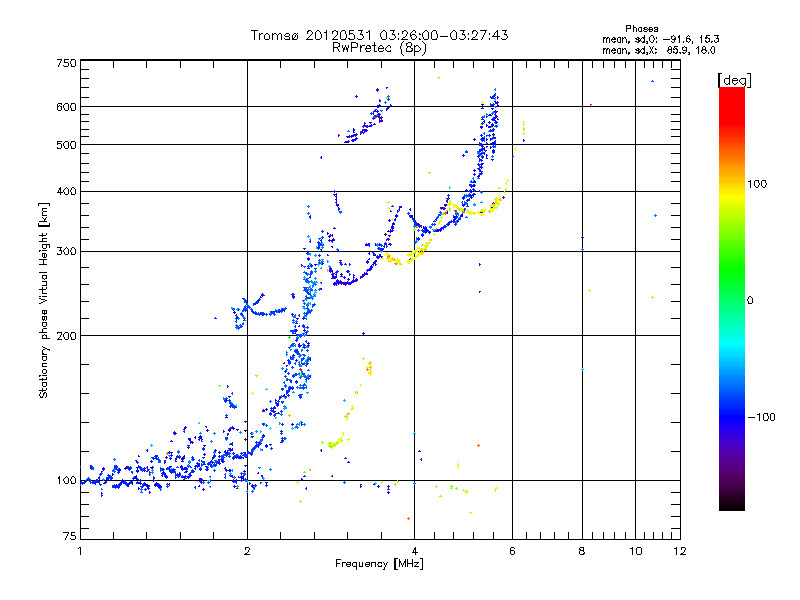Click the "mean, sd,O: -91.6, 15.3" line

point(661,39)
